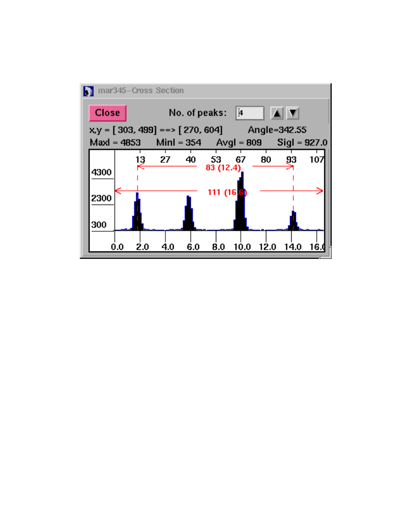The image size is (411, 532).
Task: Click the pink Close button
Action: click(x=107, y=113)
